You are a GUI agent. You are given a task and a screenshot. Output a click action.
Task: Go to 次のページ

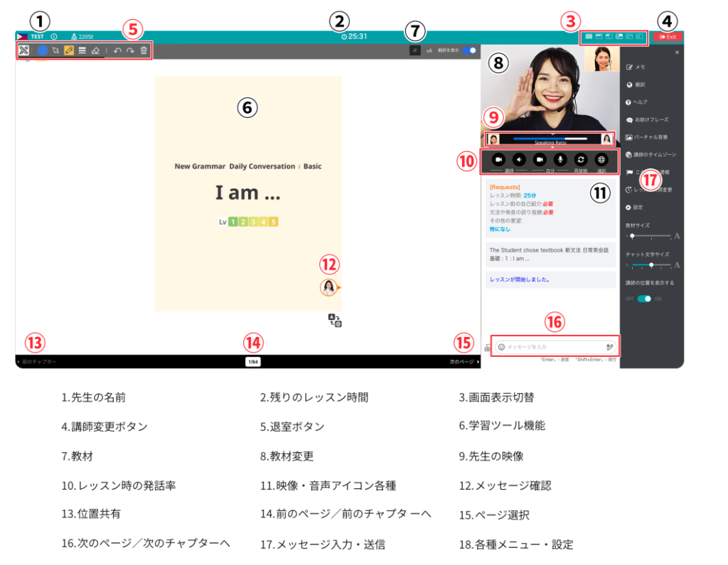tap(464, 362)
